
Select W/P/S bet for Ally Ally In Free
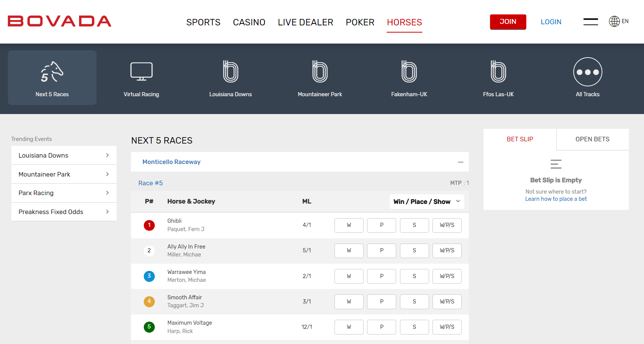447,251
